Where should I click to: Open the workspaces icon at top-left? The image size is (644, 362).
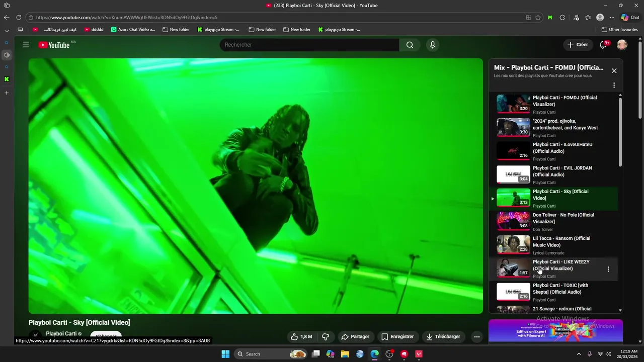point(7,6)
